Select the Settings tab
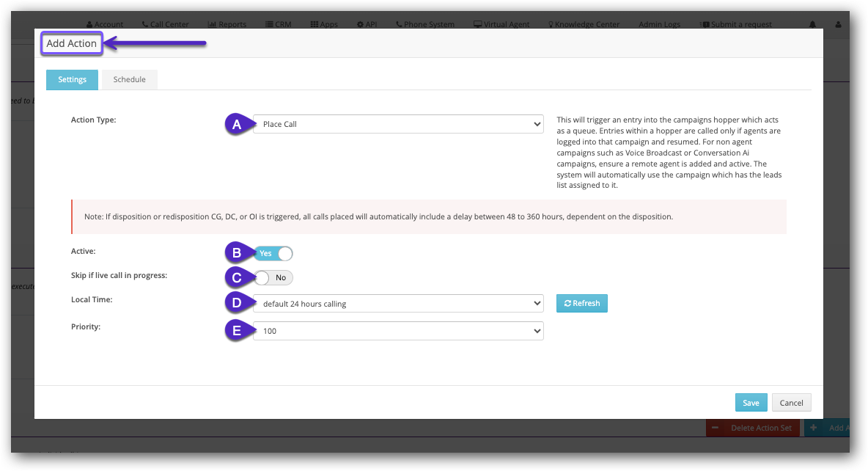Screen dimensions: 868x471 (72, 78)
